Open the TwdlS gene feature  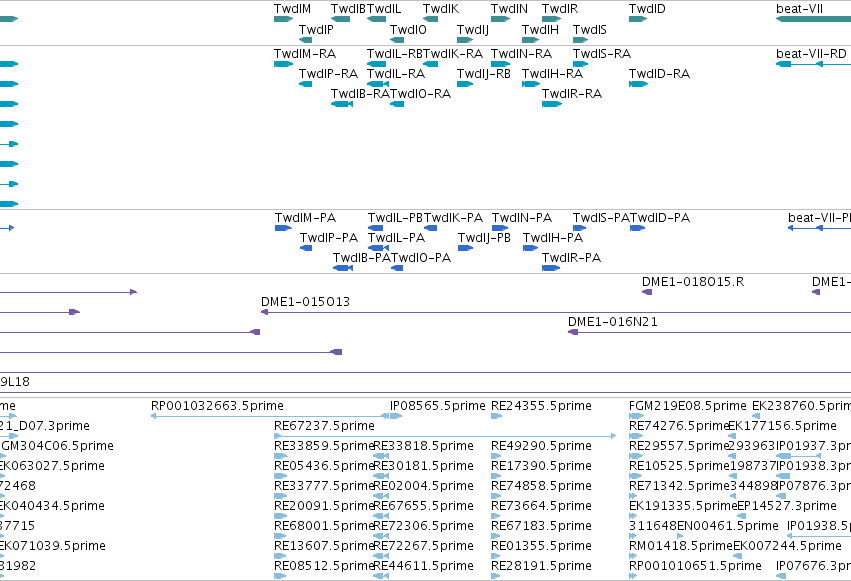[x=581, y=40]
